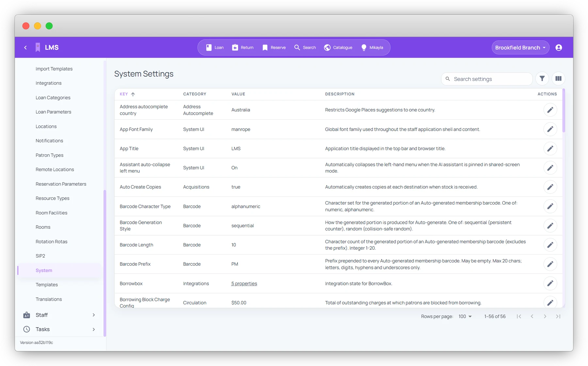Click the sidebar vertical scrollbar
Image resolution: width=588 pixels, height=366 pixels.
click(105, 263)
